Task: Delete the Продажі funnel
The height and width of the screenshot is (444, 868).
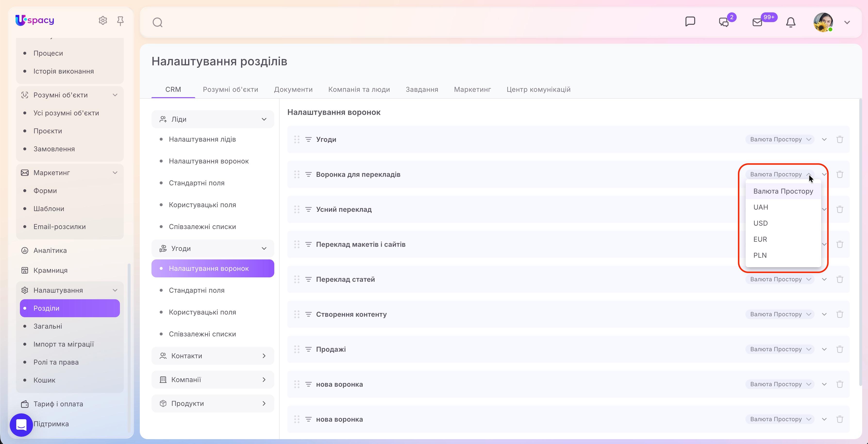Action: [x=840, y=349]
